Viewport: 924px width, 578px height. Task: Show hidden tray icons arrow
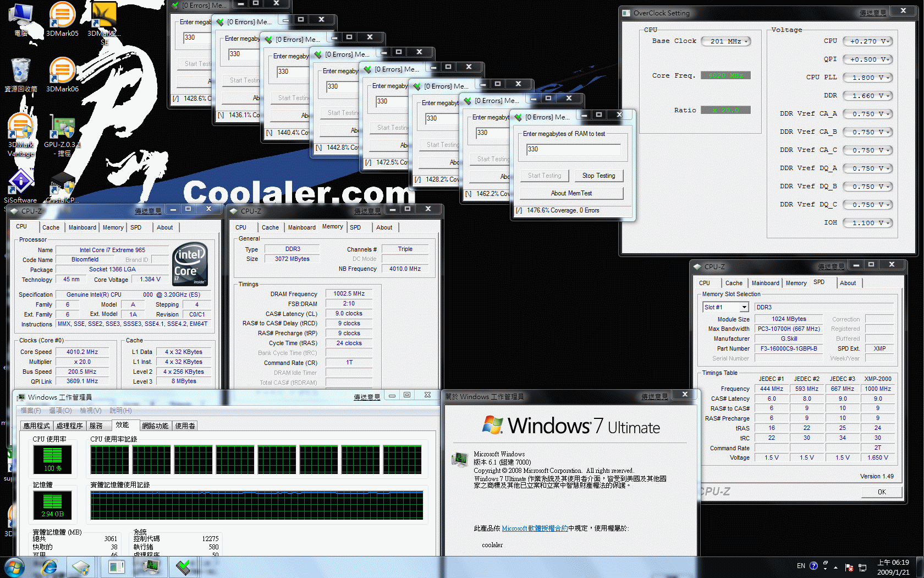(x=835, y=568)
